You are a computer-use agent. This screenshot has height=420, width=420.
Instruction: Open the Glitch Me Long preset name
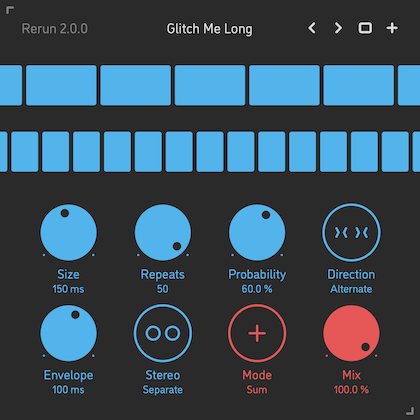[209, 29]
